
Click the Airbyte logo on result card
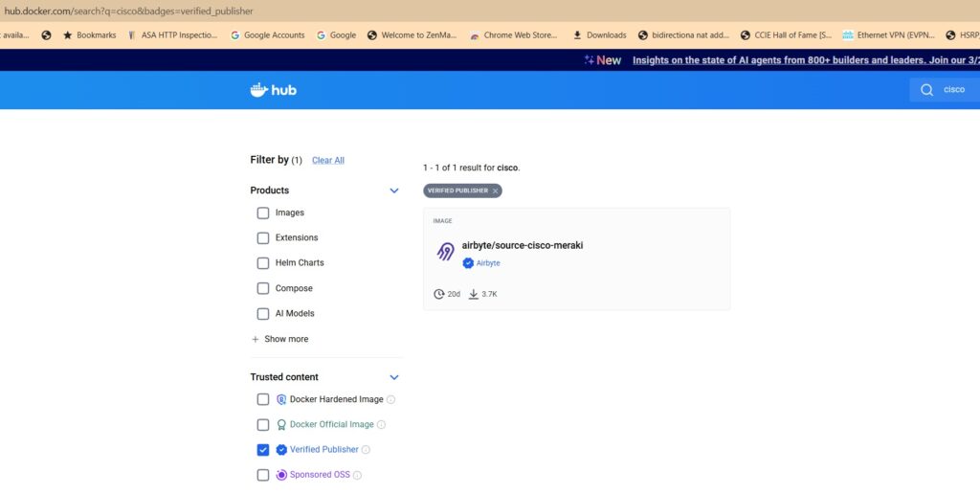click(x=445, y=252)
